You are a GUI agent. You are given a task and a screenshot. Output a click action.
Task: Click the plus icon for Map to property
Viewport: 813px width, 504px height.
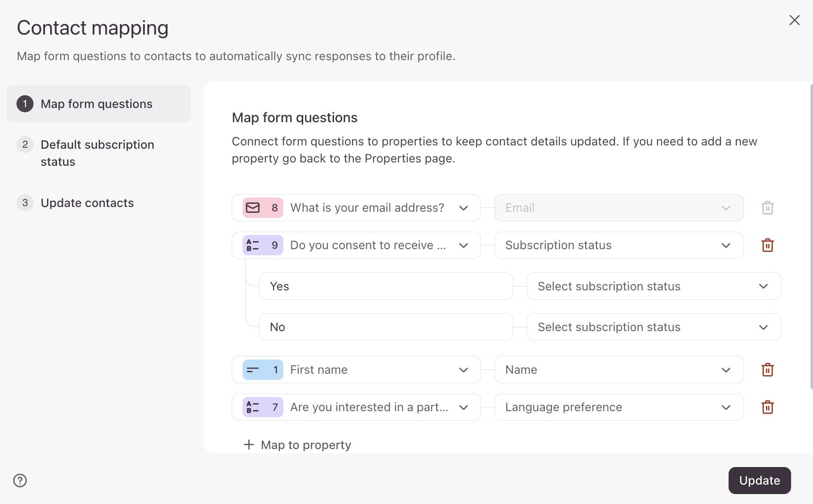tap(249, 445)
